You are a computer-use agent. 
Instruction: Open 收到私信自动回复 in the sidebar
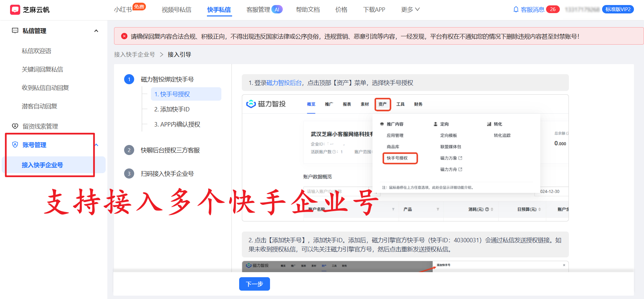(x=45, y=88)
